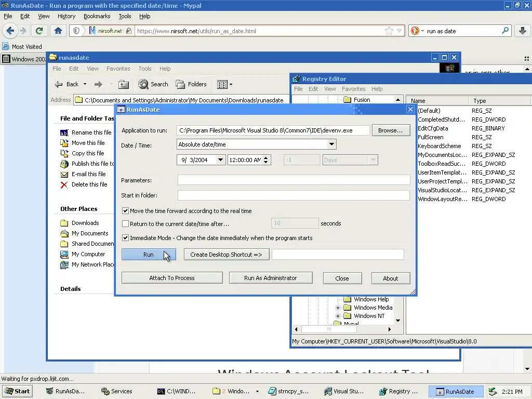The width and height of the screenshot is (532, 399).
Task: Expand the Windows Media registry key
Action: pyautogui.click(x=338, y=308)
